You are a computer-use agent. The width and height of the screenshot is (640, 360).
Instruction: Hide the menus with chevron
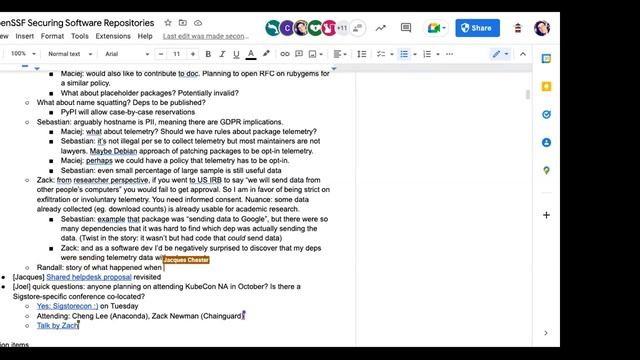[x=522, y=54]
